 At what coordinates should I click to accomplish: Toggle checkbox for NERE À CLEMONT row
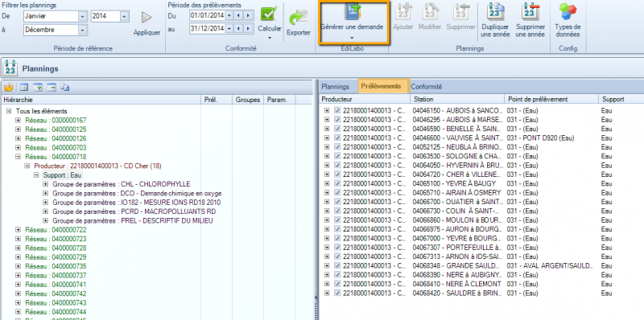tap(337, 284)
